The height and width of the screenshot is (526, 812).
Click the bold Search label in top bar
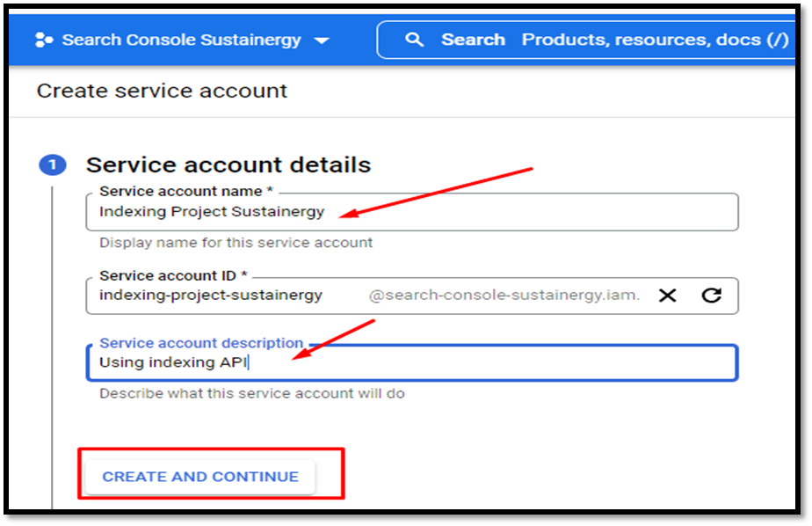tap(473, 40)
